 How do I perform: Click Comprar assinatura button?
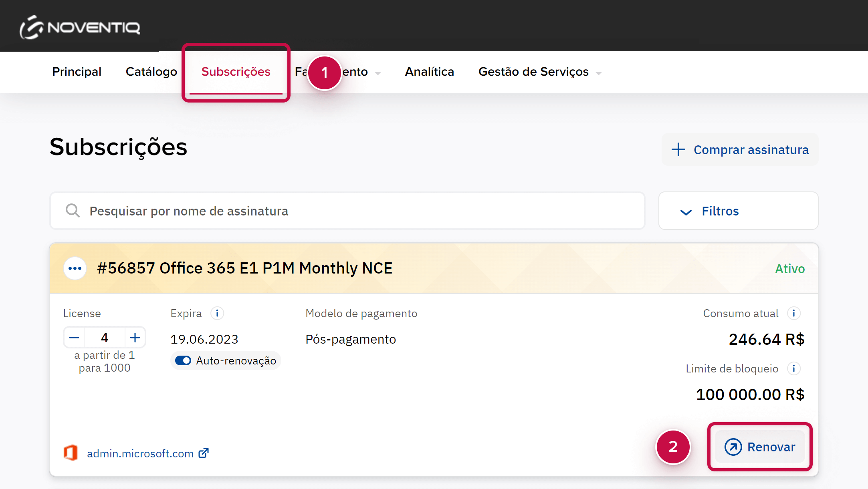click(x=740, y=149)
